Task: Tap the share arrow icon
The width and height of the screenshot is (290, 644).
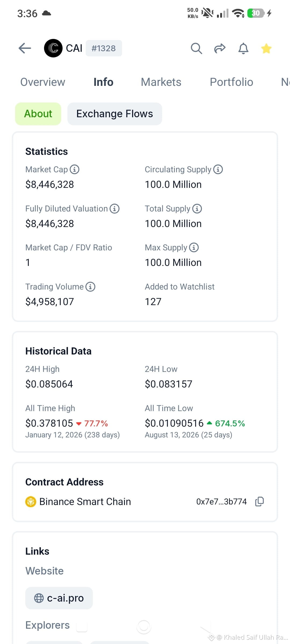Action: [x=220, y=48]
